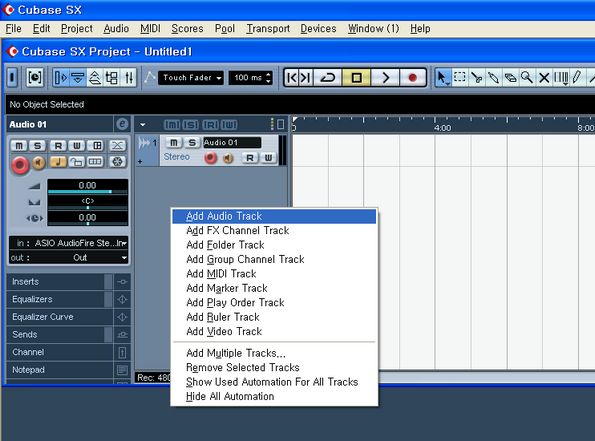Select the Object Selection arrow tool
The image size is (595, 441).
442,77
